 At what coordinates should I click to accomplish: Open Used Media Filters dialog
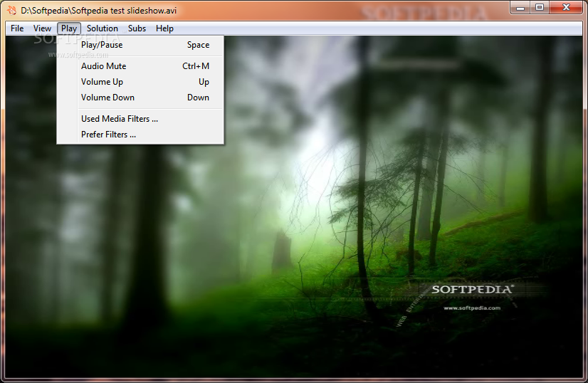(141, 119)
